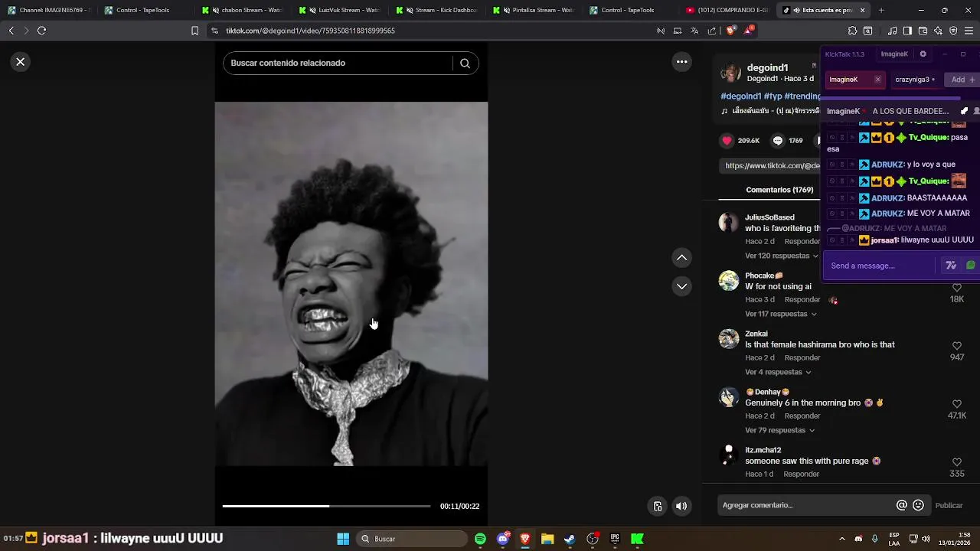Image resolution: width=980 pixels, height=551 pixels.
Task: Reload the page
Action: [x=41, y=31]
